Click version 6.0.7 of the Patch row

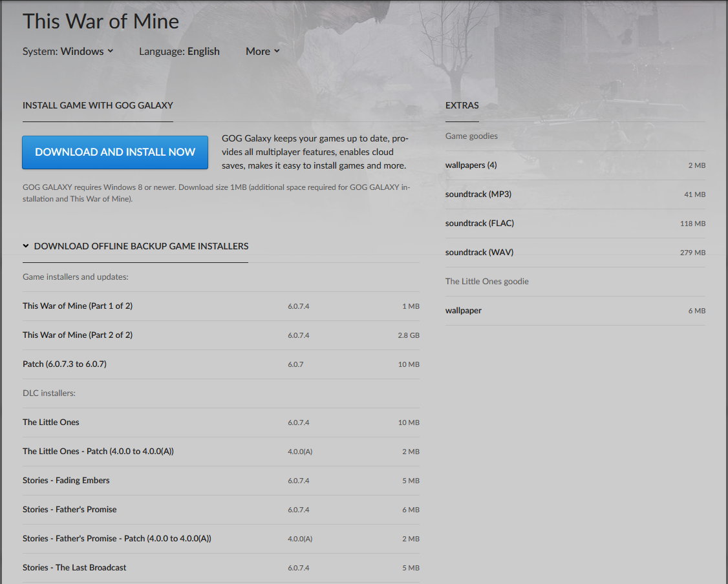pyautogui.click(x=295, y=364)
